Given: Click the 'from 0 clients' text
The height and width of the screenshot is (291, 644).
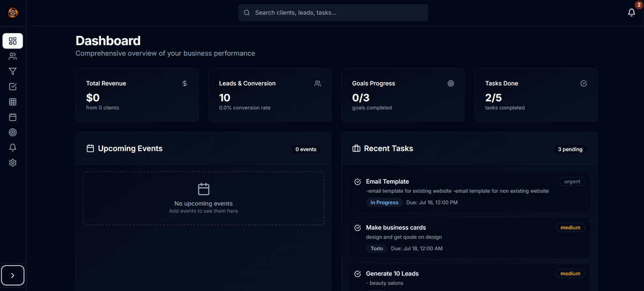Looking at the screenshot, I should click(x=103, y=108).
